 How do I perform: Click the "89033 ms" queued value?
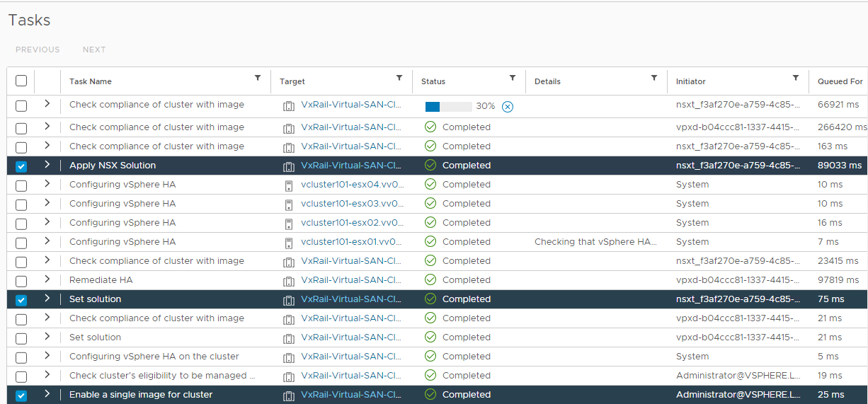(840, 165)
